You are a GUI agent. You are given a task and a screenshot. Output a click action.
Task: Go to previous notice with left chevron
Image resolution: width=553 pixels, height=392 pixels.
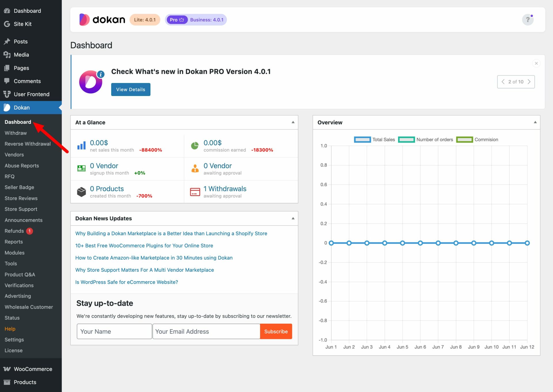click(503, 82)
